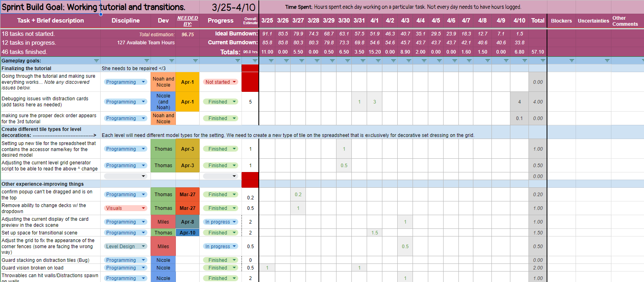Open the 'In progress' dropdown in the Apr-8 row
Viewport: 644px width, 282px height.
pos(234,222)
